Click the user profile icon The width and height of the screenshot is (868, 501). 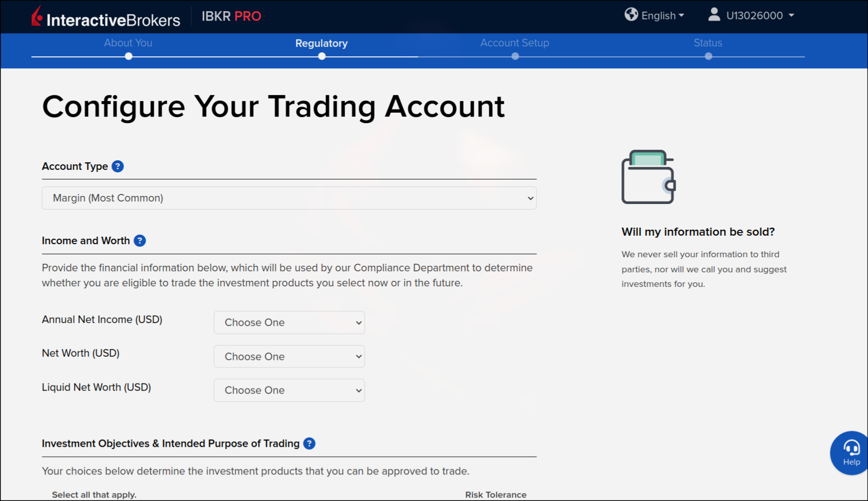click(x=714, y=15)
